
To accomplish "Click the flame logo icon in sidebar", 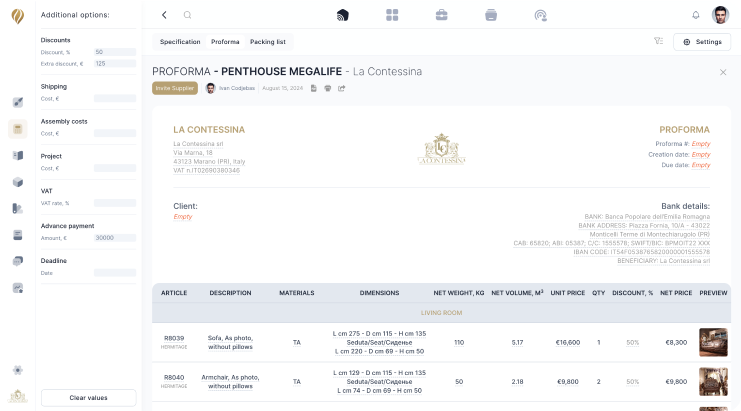I will pos(17,16).
